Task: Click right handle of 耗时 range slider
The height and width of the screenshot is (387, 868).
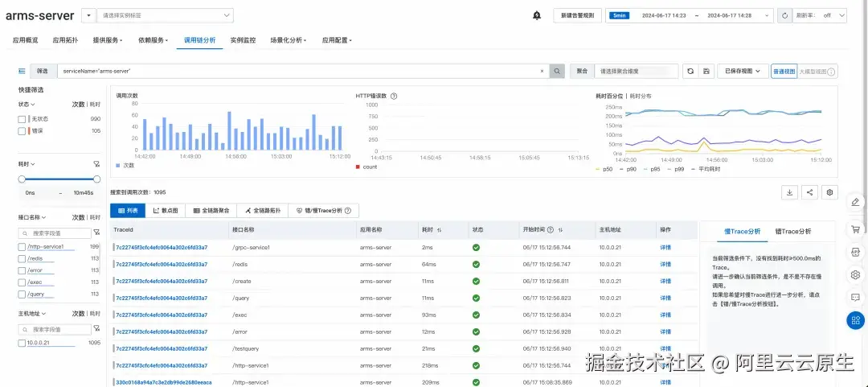Action: 97,179
